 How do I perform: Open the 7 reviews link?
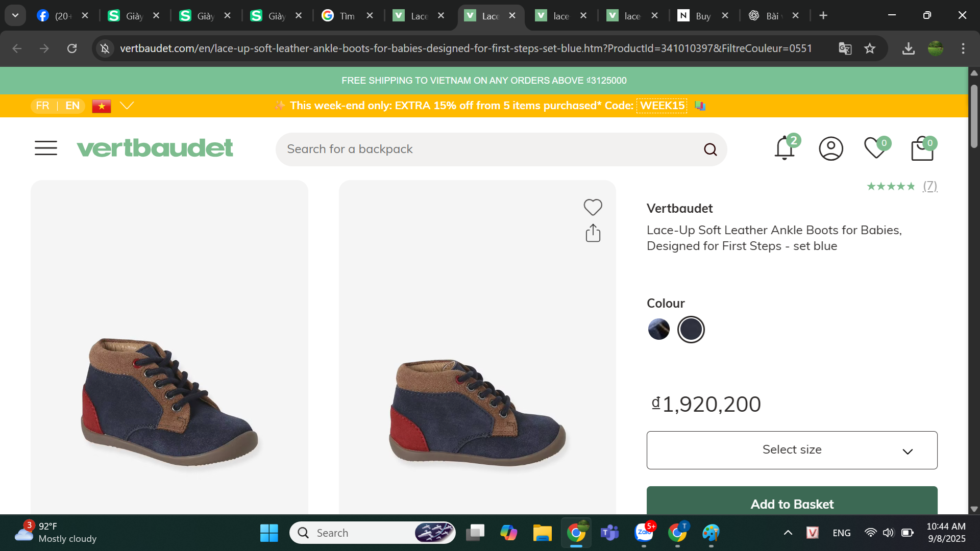pos(929,186)
